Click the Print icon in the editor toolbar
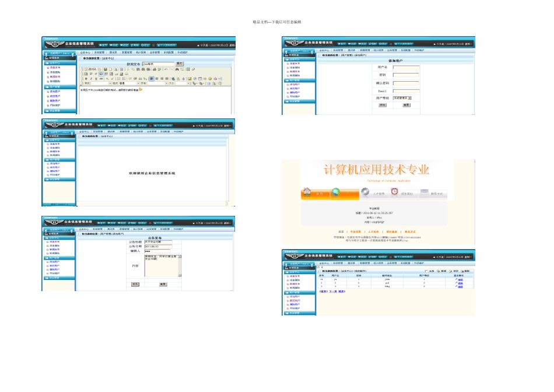The height and width of the screenshot is (392, 554). point(155,69)
